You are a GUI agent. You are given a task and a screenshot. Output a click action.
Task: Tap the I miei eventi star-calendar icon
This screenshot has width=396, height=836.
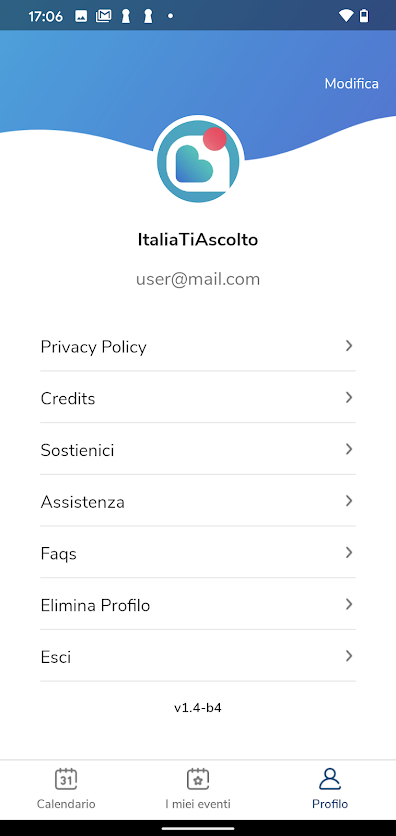tap(198, 779)
